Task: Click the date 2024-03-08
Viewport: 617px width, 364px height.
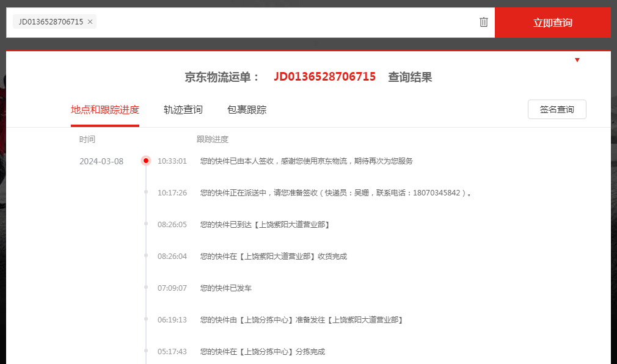Action: tap(101, 161)
